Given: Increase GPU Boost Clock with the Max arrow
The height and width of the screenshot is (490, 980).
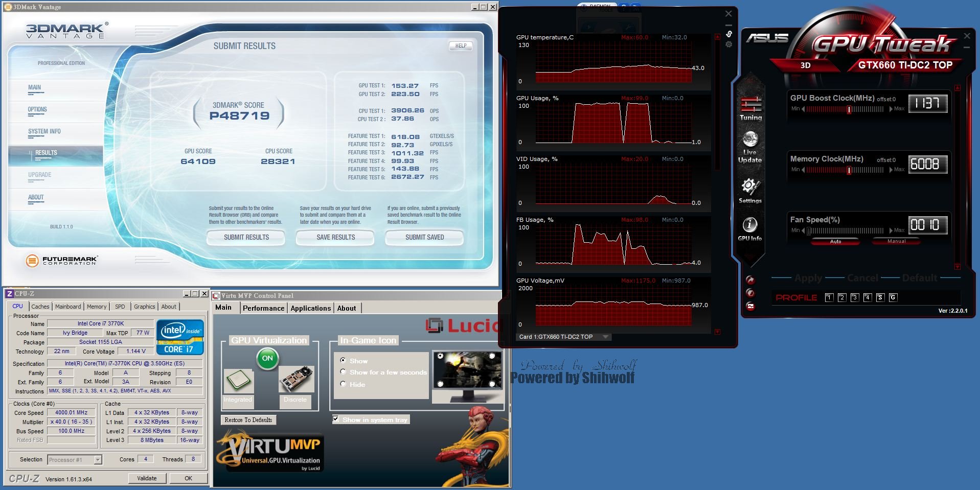Looking at the screenshot, I should [x=891, y=109].
